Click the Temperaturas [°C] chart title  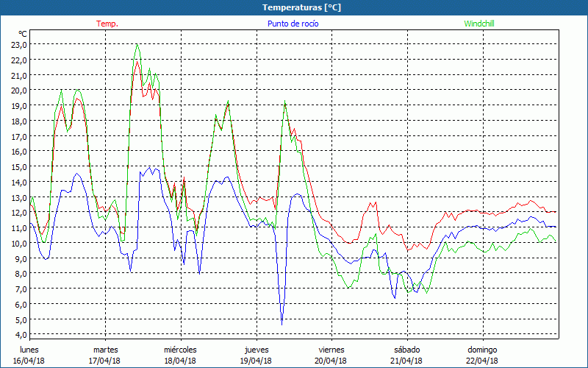[301, 7]
